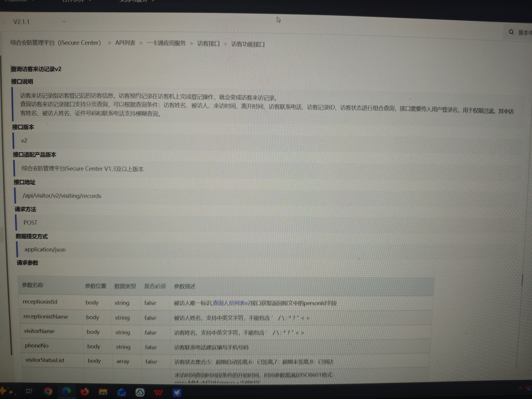Click the Task View icon in the taskbar
Image resolution: width=532 pixels, height=399 pixels.
pos(29,391)
